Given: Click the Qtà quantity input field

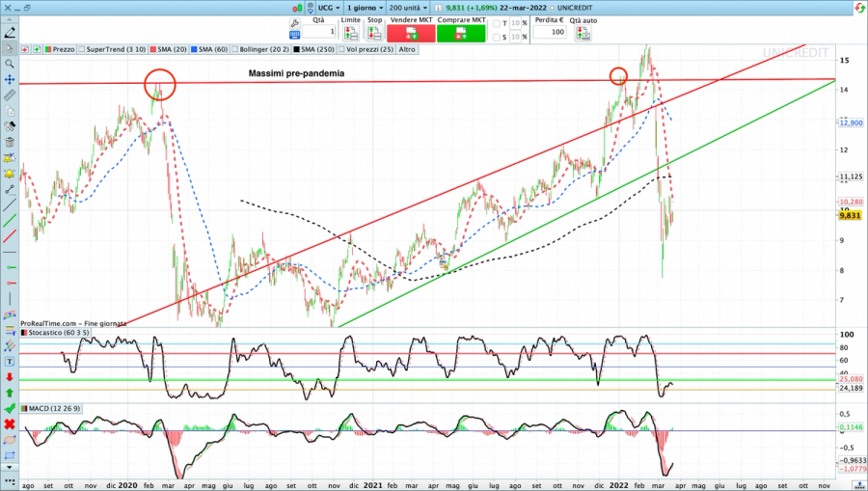Looking at the screenshot, I should pyautogui.click(x=319, y=32).
